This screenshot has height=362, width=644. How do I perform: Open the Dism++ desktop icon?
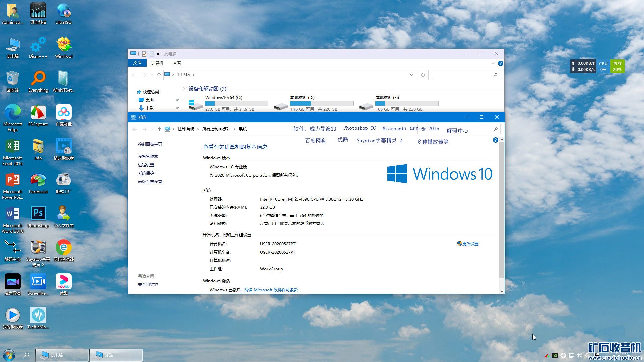click(x=38, y=45)
